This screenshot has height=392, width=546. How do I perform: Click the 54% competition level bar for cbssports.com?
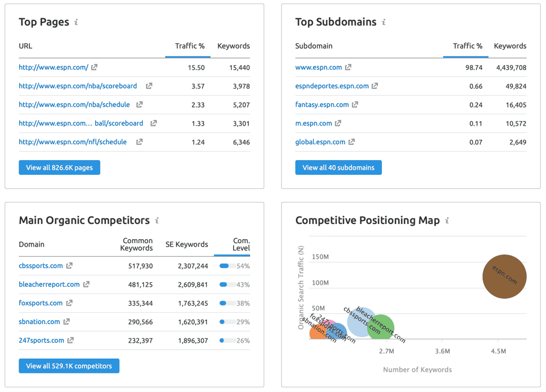[229, 266]
